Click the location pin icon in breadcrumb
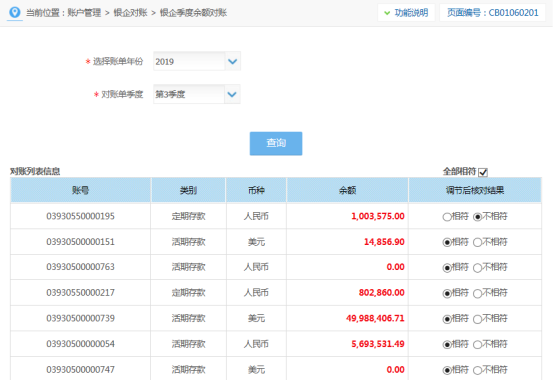Viewport: 554px width, 380px height. point(14,12)
